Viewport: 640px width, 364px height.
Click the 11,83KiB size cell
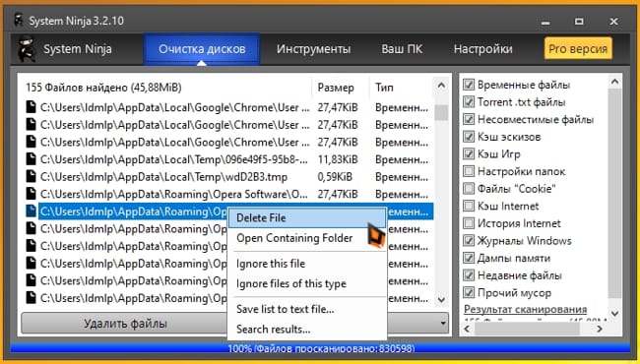(338, 159)
